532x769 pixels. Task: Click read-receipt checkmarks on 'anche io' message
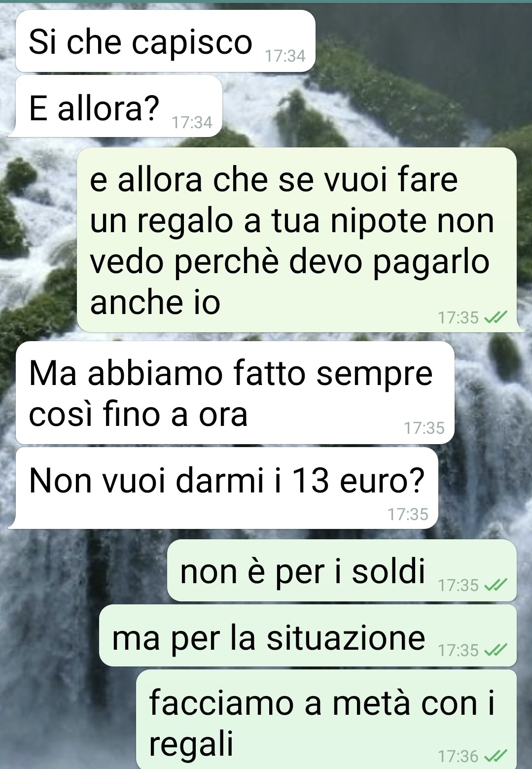[495, 318]
